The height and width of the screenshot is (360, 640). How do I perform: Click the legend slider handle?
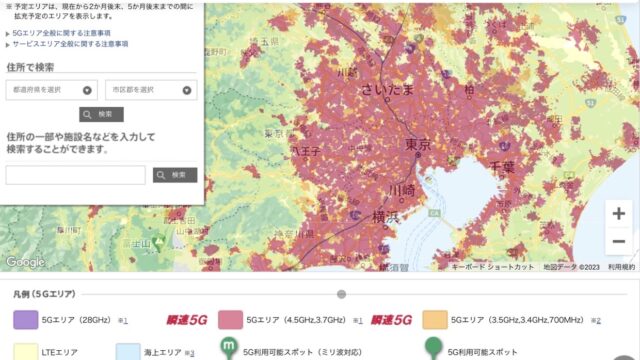pos(342,294)
